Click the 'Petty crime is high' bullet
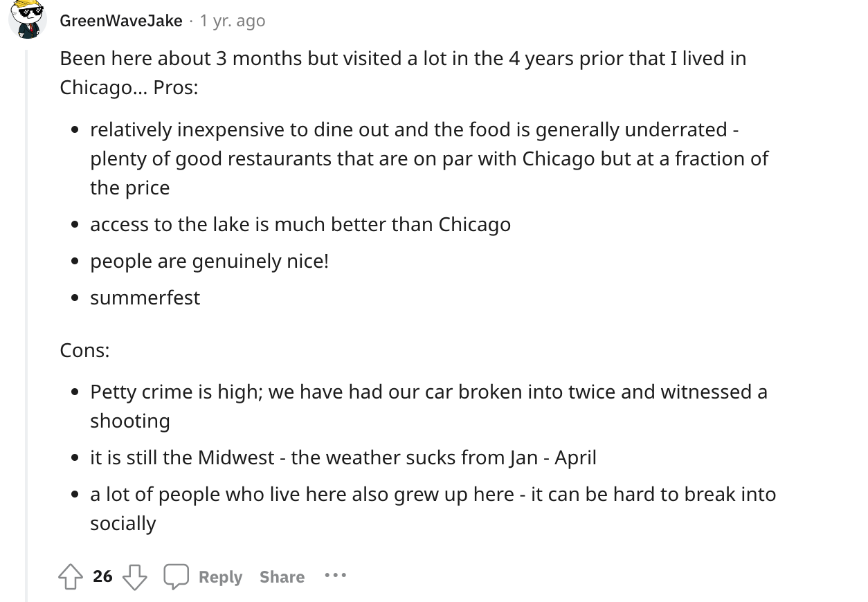The image size is (868, 602). tap(428, 406)
